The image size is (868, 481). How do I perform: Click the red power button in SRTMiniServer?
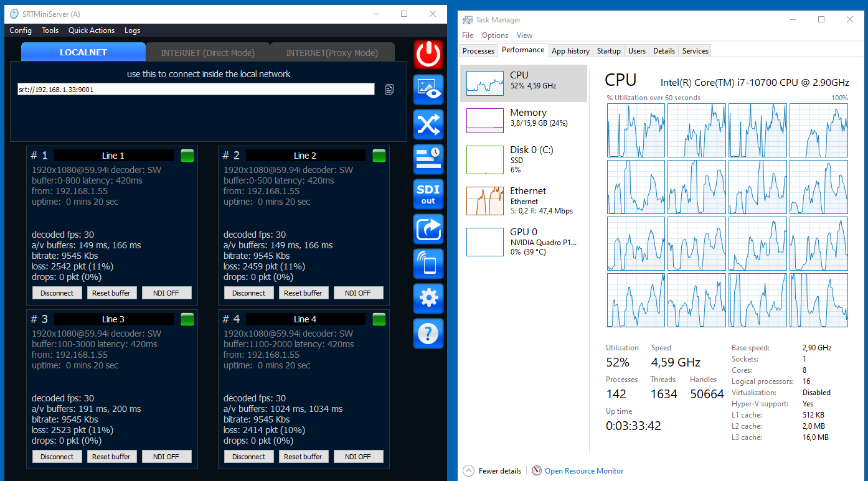pos(428,55)
